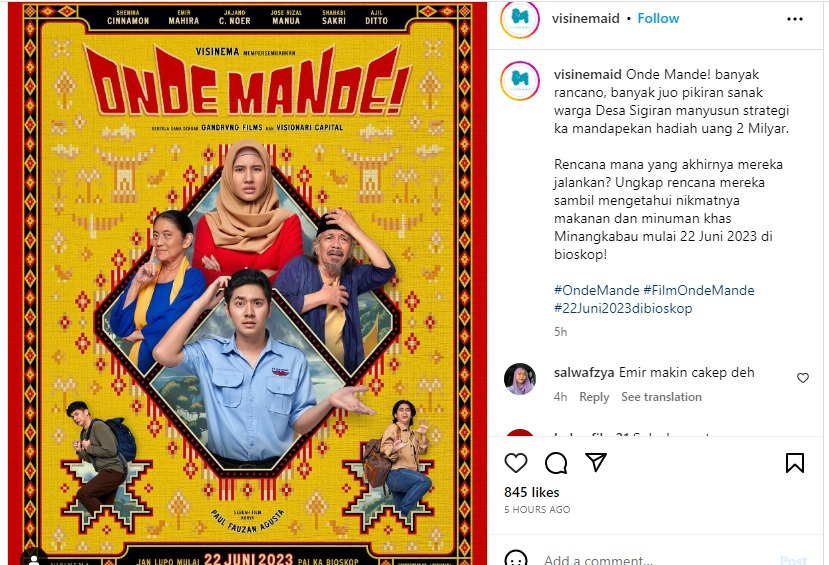The image size is (829, 565).
Task: Open the Onde Mande poster image
Action: tap(247, 283)
